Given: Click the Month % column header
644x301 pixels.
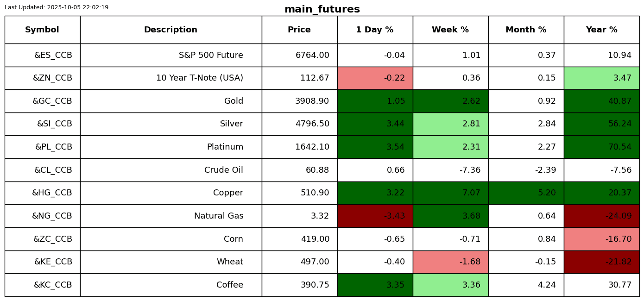Looking at the screenshot, I should click(x=526, y=30).
